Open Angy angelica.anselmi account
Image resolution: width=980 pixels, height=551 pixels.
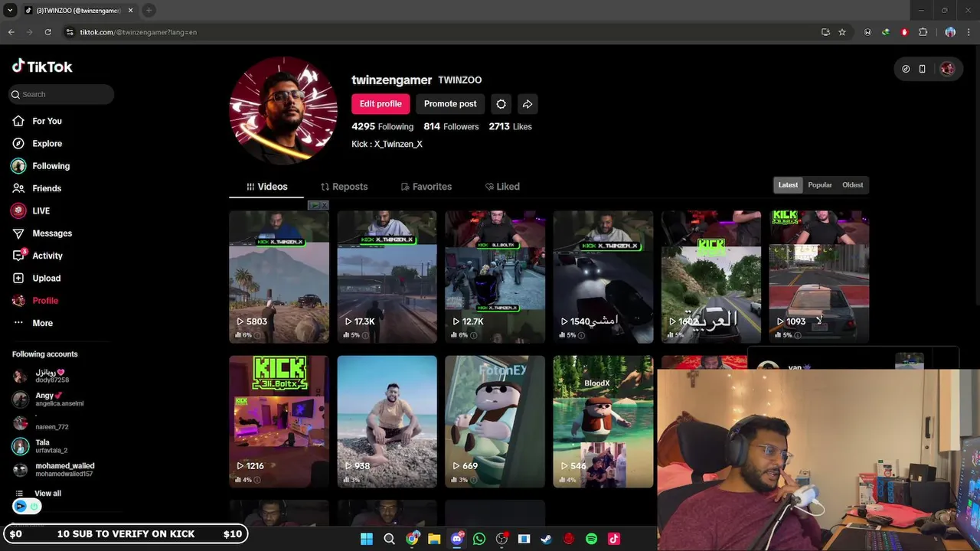[51, 399]
